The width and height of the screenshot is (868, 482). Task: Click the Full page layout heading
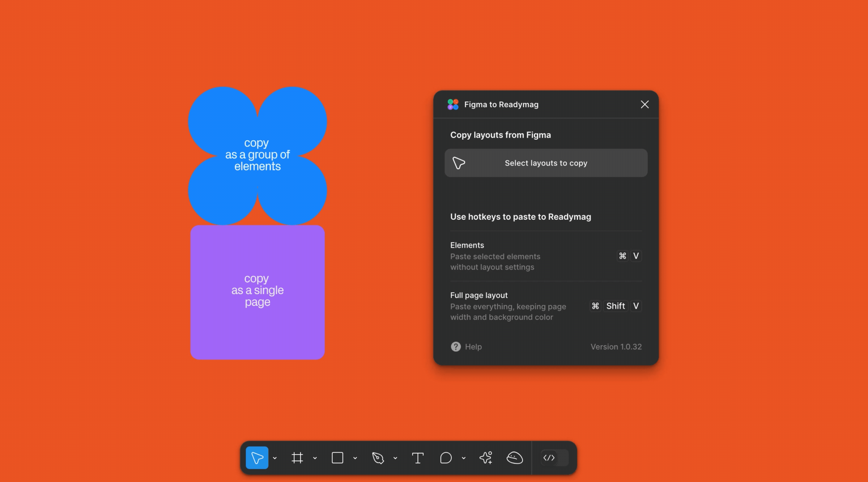click(479, 295)
